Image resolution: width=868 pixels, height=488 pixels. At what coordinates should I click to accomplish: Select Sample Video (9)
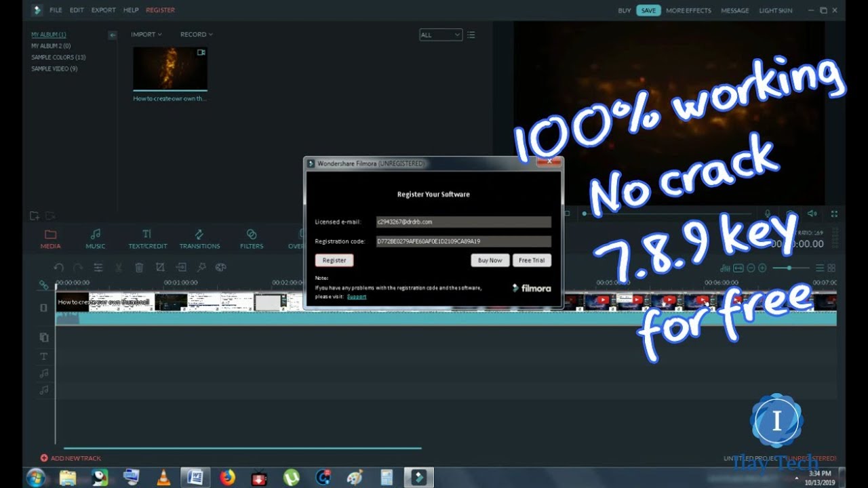[x=54, y=69]
